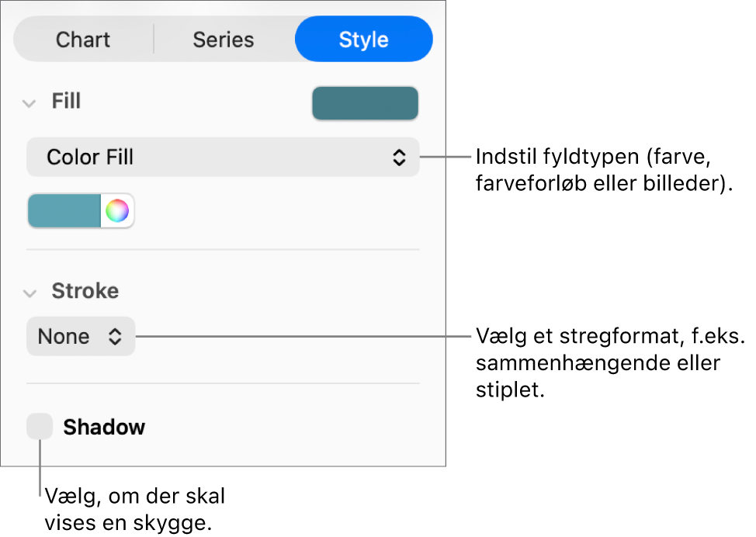Click the Fill section heading

(x=66, y=102)
